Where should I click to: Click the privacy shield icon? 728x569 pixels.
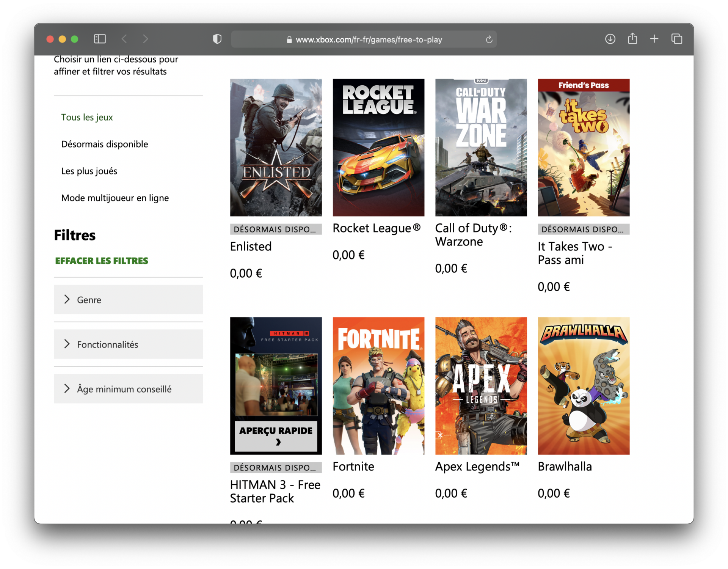pyautogui.click(x=217, y=39)
